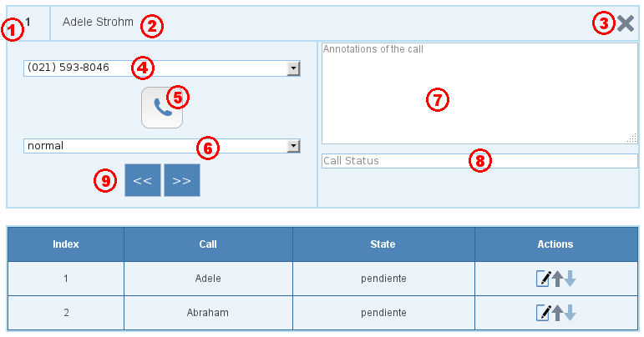This screenshot has height=337, width=644.
Task: Move the Abraham row up
Action: click(x=557, y=313)
